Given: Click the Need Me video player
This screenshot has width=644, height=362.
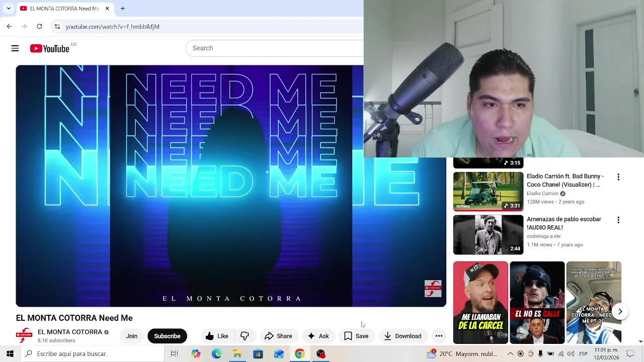Looking at the screenshot, I should coord(231,186).
